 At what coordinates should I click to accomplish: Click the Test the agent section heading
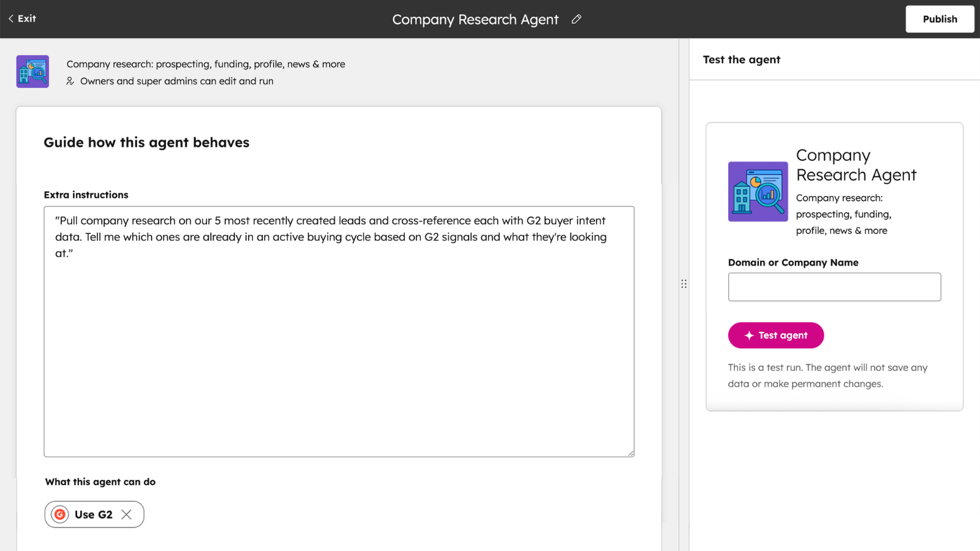[x=741, y=59]
